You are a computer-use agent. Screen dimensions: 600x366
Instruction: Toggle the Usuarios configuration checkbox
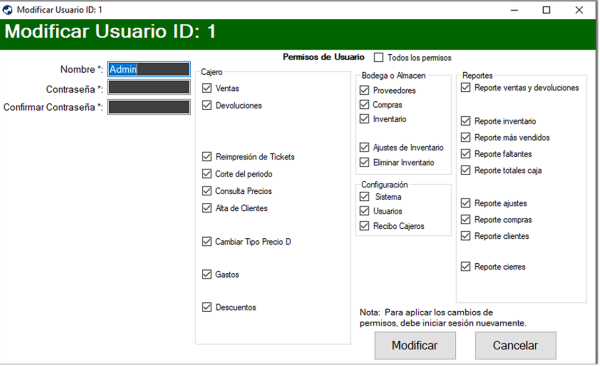tap(364, 211)
